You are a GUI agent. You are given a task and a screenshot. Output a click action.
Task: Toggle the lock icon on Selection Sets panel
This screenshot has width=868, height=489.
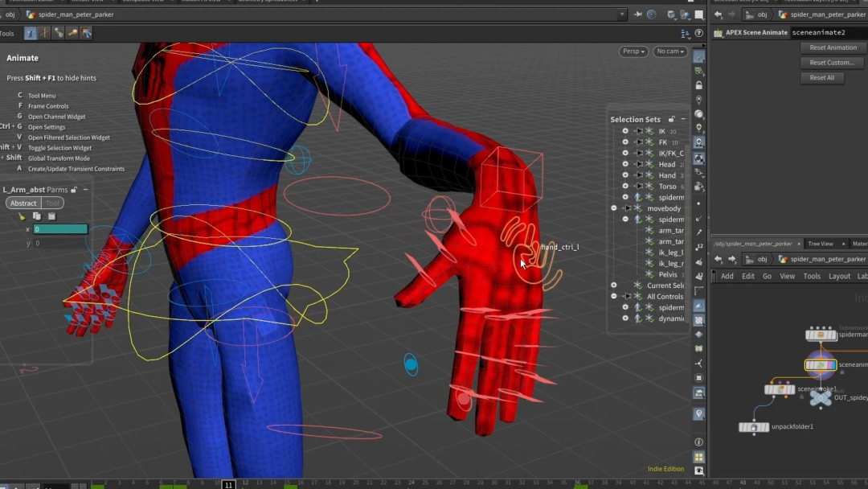pos(671,119)
